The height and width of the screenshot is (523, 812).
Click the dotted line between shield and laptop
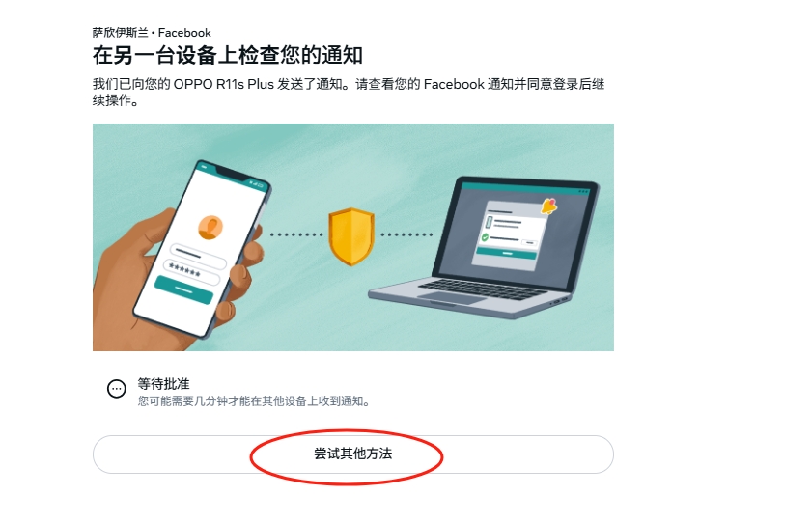click(406, 234)
